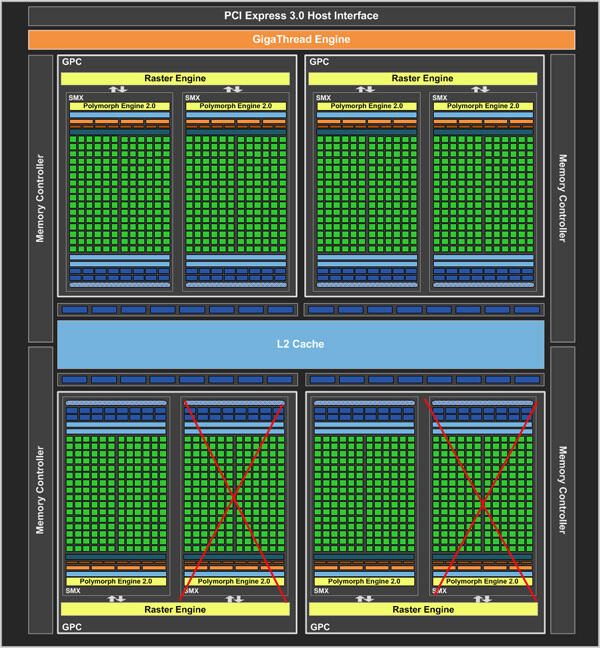Click the lower-left Memory Controller block
This screenshot has width=600, height=648.
(40, 490)
